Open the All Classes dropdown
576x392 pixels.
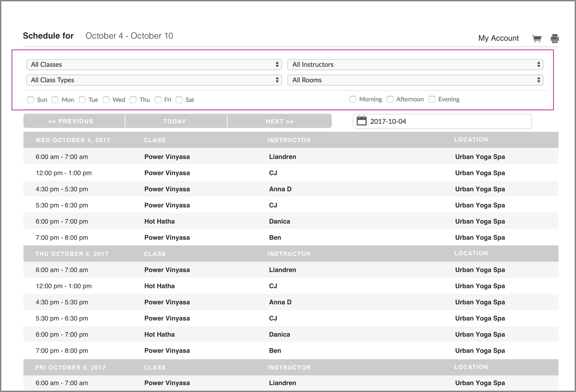click(154, 65)
